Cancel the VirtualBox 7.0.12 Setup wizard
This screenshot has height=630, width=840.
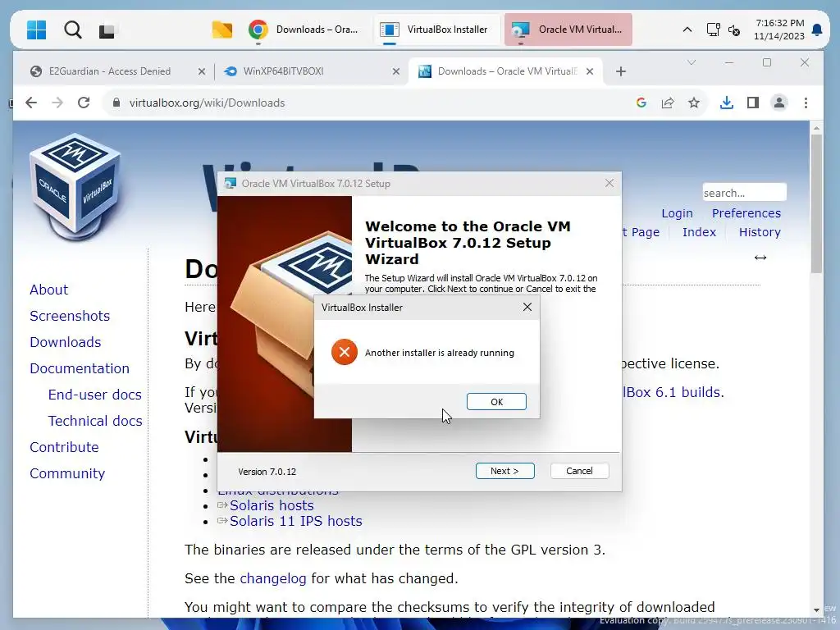pyautogui.click(x=579, y=470)
